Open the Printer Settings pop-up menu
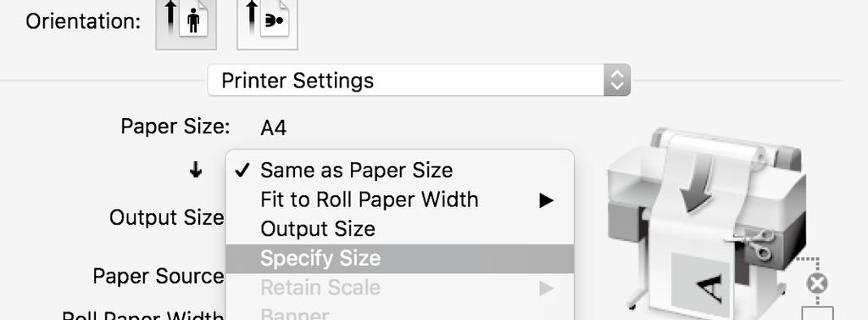868x320 pixels. pyautogui.click(x=419, y=81)
